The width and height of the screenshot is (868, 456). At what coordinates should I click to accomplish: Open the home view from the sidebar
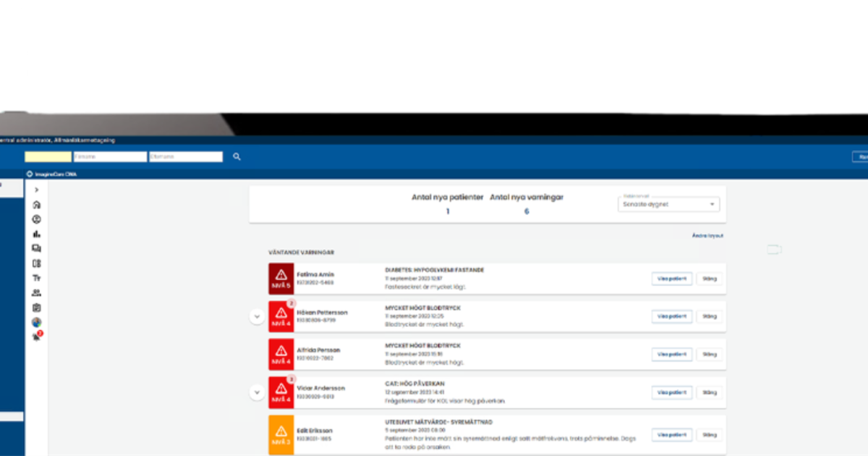(36, 204)
